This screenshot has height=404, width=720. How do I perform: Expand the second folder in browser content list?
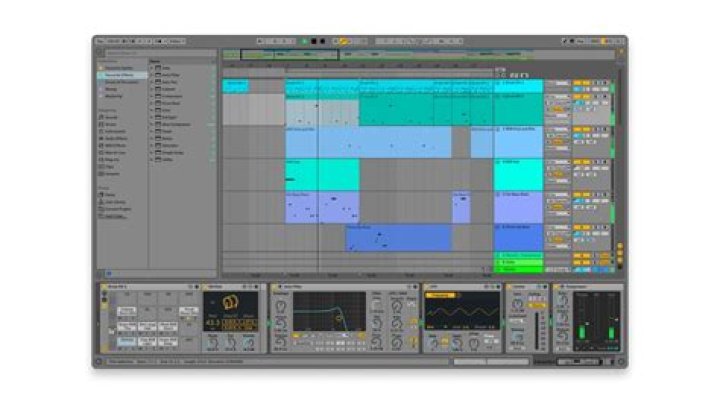[x=153, y=75]
